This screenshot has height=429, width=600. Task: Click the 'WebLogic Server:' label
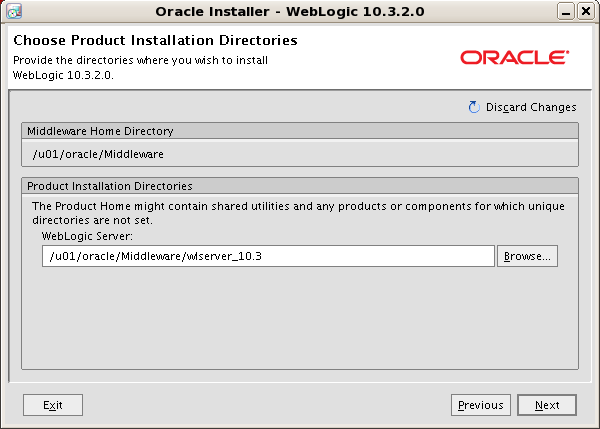point(87,236)
